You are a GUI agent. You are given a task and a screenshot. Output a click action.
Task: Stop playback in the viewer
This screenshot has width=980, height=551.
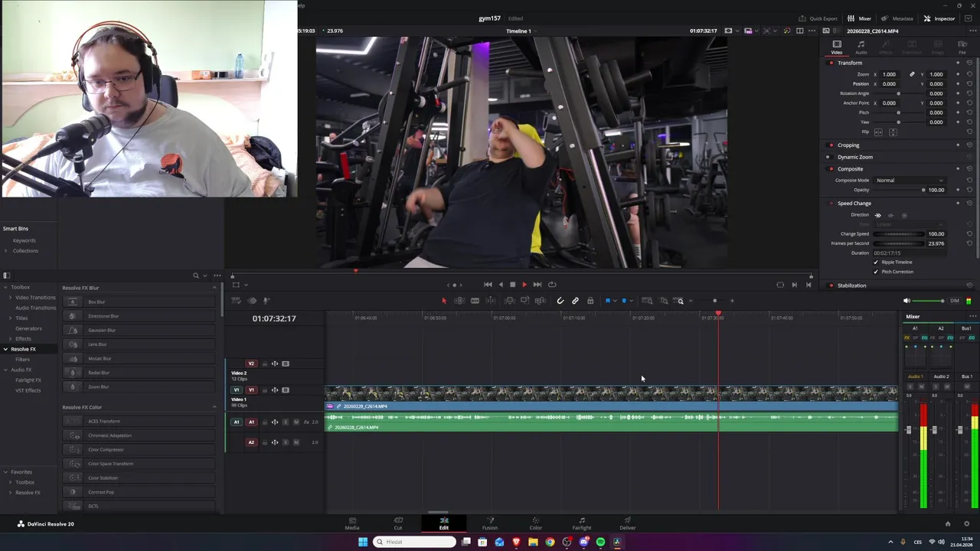[512, 285]
